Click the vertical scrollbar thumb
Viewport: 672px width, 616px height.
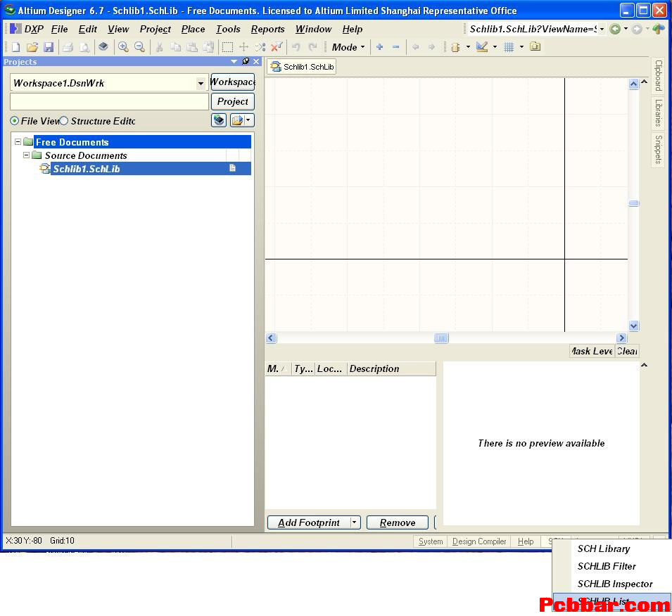tap(634, 203)
